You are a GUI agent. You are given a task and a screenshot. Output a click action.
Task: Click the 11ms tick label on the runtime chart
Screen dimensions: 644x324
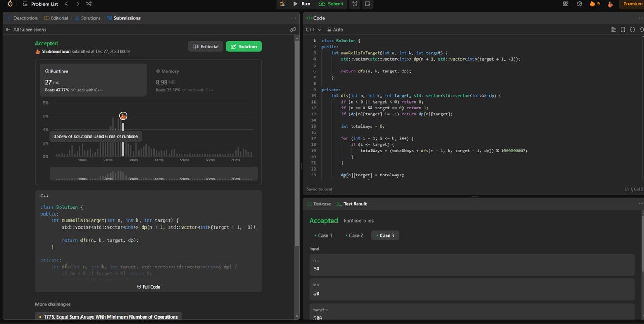point(82,160)
